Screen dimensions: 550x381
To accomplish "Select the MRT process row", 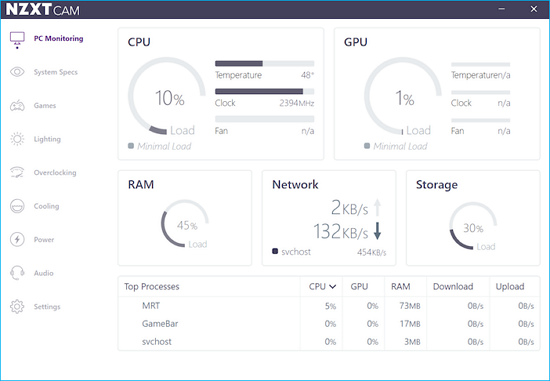I will [x=329, y=306].
